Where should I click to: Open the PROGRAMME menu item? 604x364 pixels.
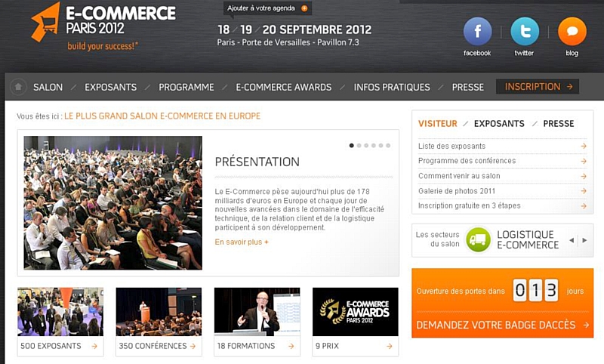[x=186, y=87]
